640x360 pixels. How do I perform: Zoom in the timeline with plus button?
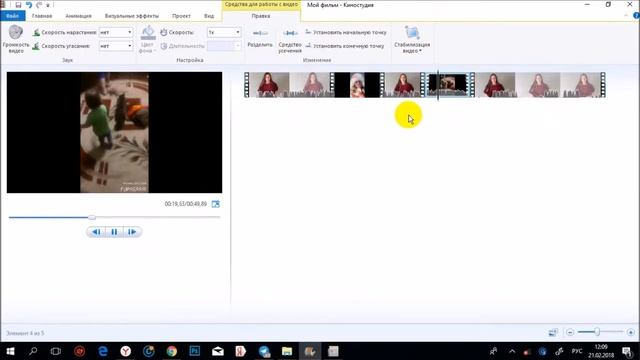pyautogui.click(x=631, y=332)
